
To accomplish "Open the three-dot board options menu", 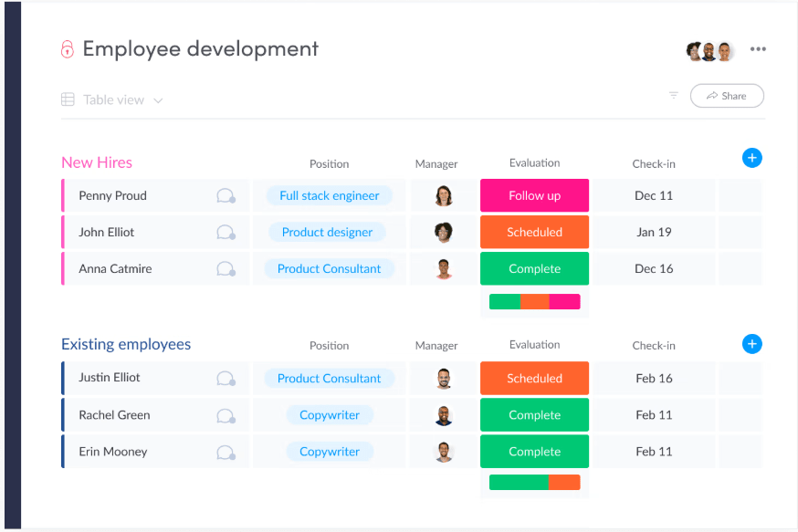I will [758, 49].
